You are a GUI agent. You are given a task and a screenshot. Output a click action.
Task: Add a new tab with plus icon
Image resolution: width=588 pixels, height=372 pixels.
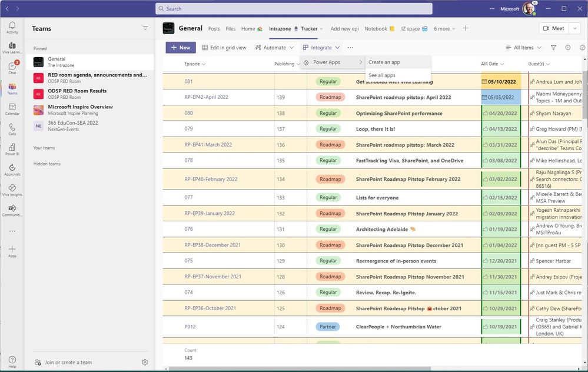coord(466,28)
